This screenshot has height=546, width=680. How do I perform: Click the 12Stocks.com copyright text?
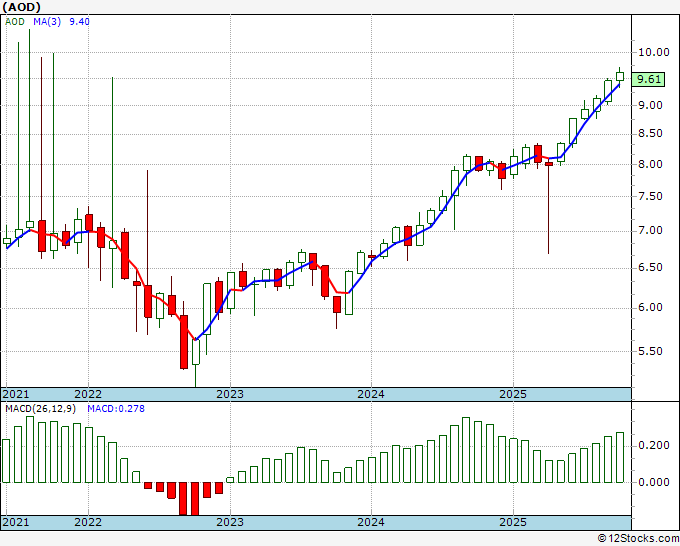pos(638,539)
